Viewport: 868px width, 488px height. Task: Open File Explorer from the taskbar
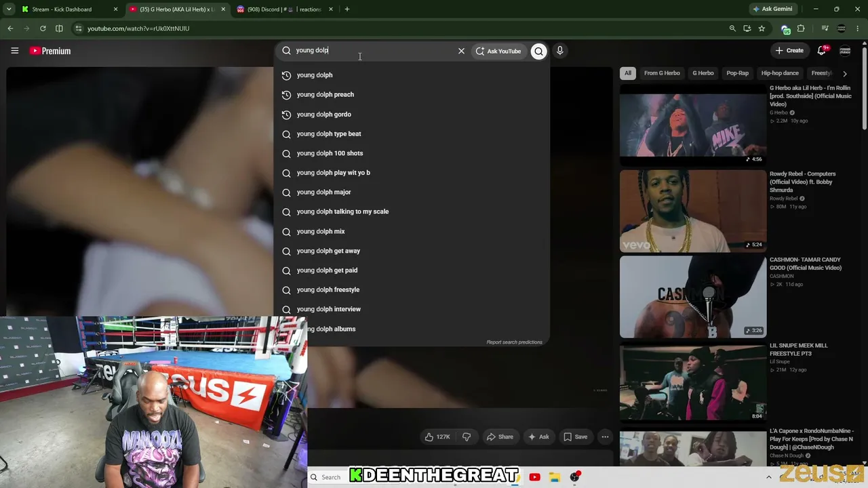tap(555, 477)
